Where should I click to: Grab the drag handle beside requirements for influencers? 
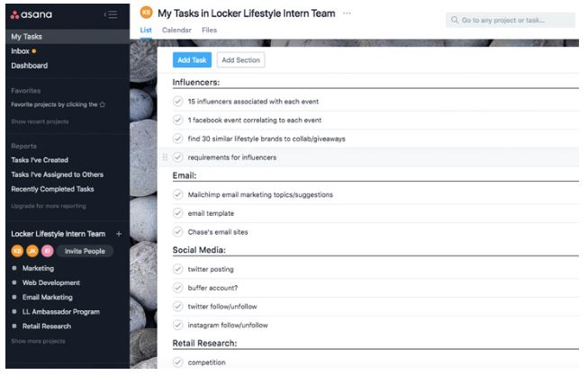(165, 157)
